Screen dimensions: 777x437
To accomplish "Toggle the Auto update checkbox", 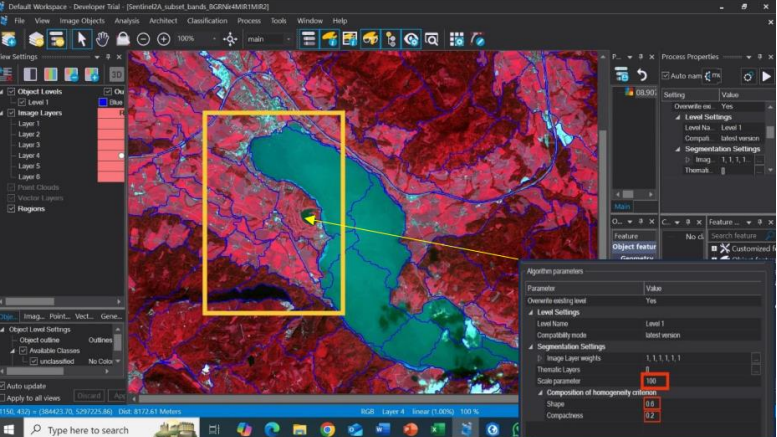I will click(2, 386).
